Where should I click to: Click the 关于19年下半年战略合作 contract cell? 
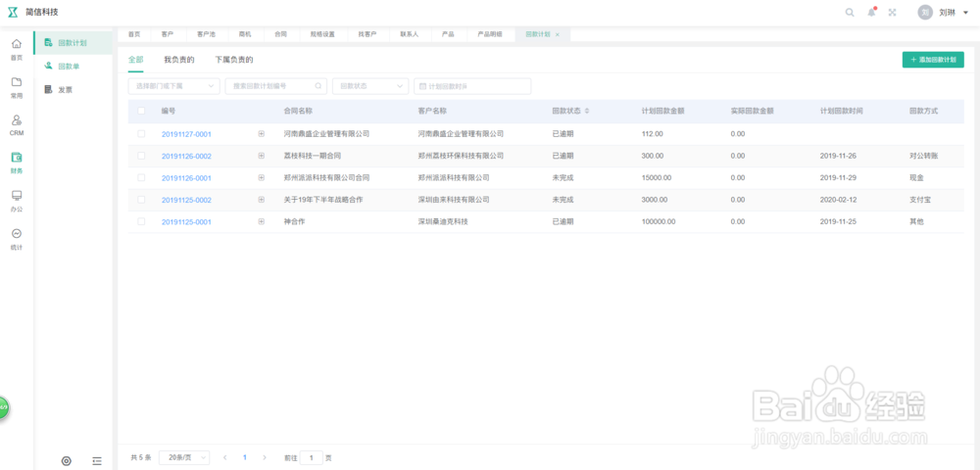323,200
